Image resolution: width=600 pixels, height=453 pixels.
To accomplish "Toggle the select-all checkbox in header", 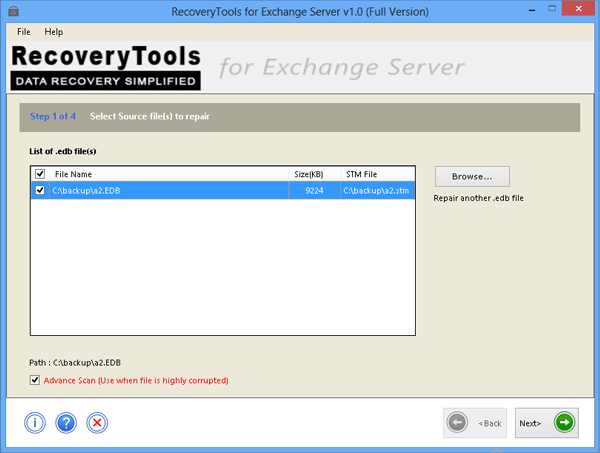I will pos(40,174).
